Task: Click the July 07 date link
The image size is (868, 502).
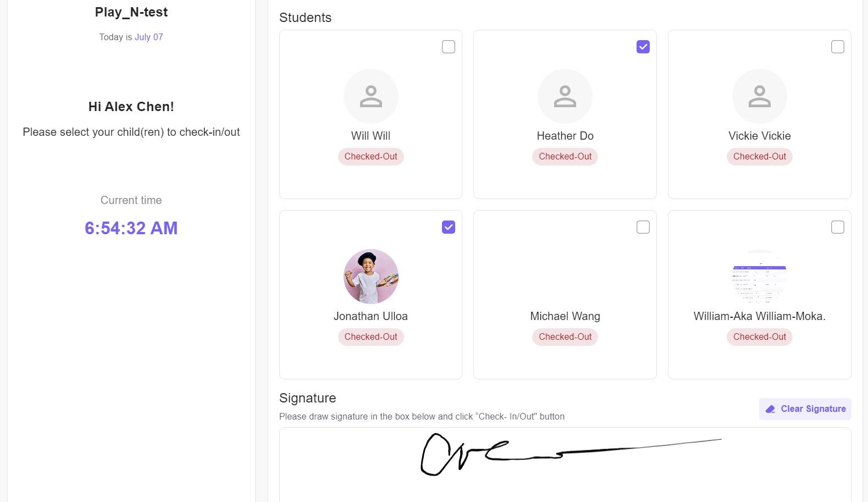Action: [149, 37]
